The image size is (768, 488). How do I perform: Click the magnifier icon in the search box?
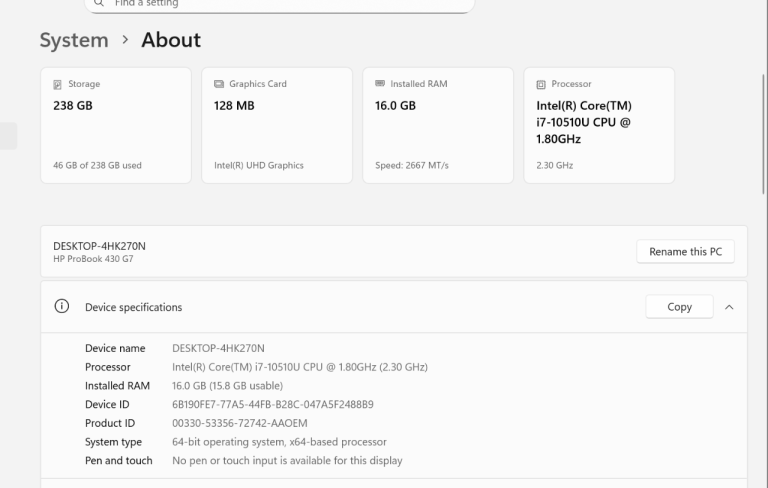pyautogui.click(x=98, y=4)
